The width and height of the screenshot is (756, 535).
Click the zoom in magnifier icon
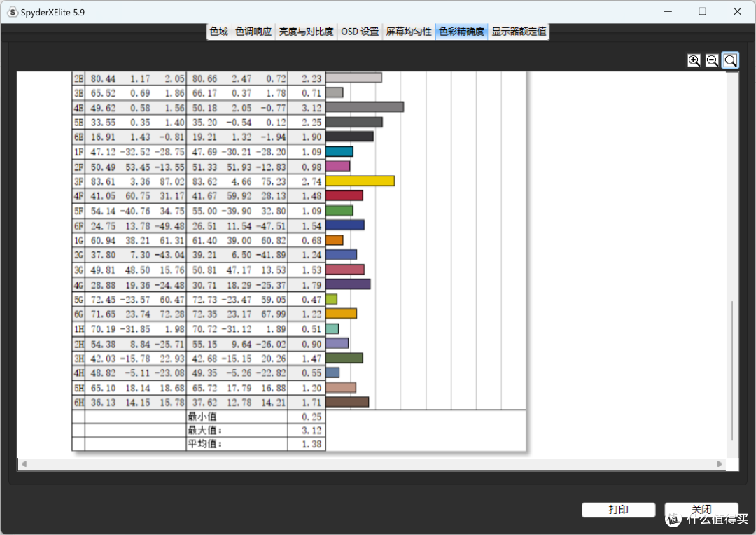694,60
